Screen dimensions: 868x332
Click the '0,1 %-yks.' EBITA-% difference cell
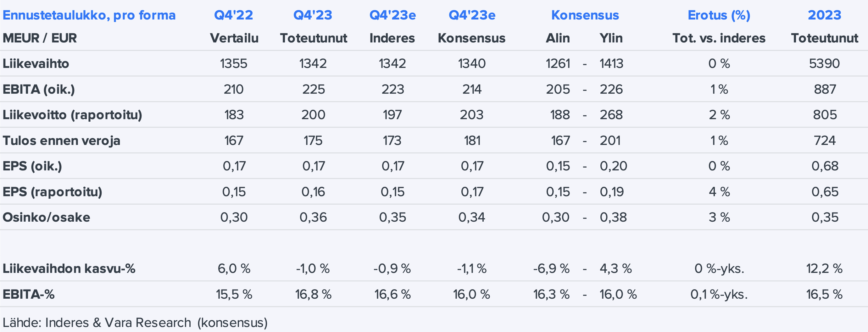click(719, 294)
